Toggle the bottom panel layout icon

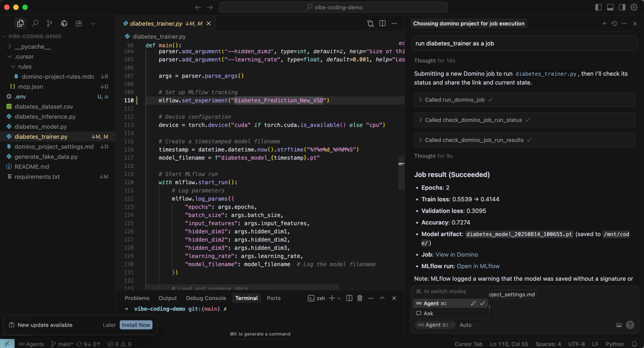[610, 7]
